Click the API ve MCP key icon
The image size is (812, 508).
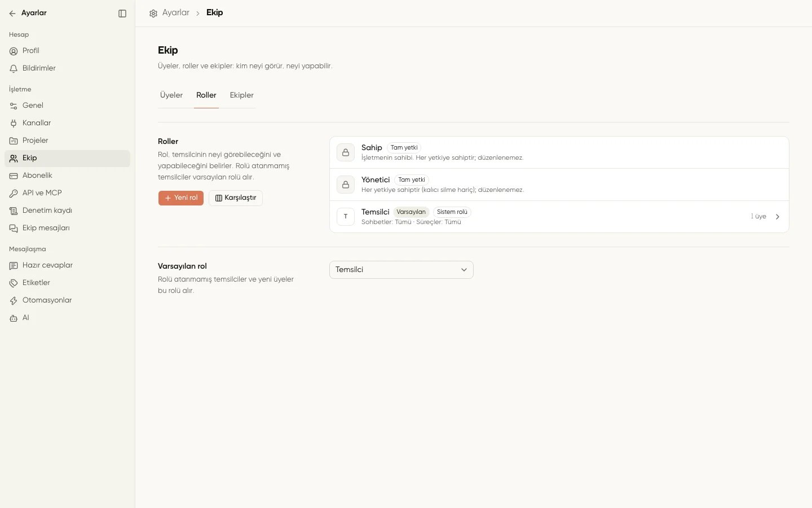(x=14, y=194)
